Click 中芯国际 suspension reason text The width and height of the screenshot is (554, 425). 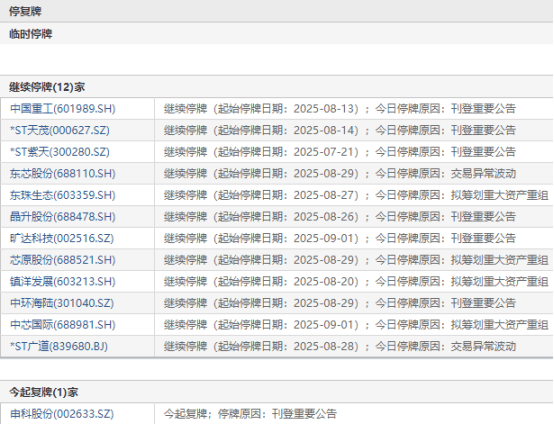(x=356, y=325)
